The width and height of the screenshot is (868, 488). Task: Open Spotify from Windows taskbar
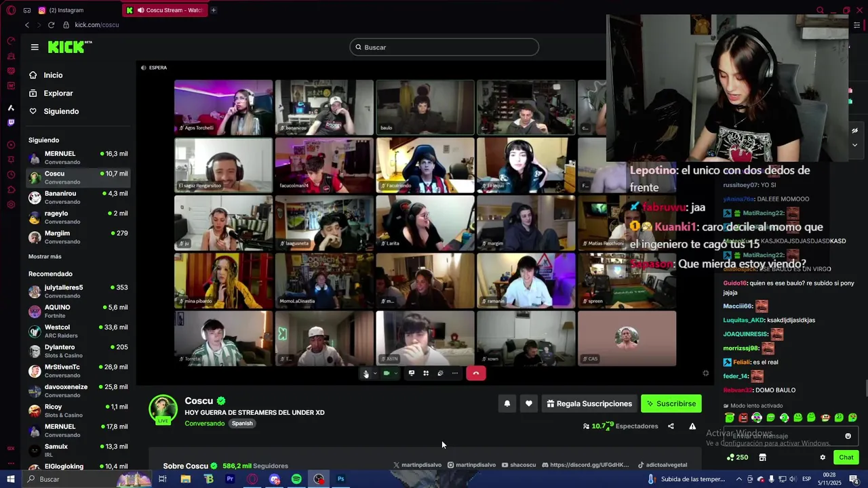[x=296, y=479]
